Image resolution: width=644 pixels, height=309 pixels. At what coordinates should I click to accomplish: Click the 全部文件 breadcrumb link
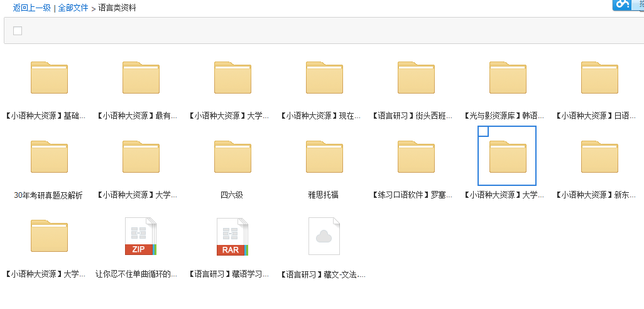pos(73,8)
